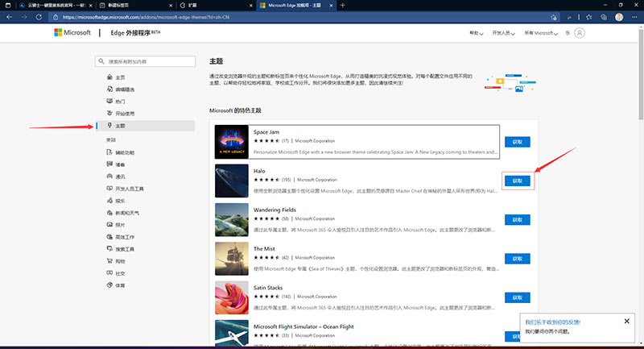Open the 社交 category

click(x=116, y=273)
